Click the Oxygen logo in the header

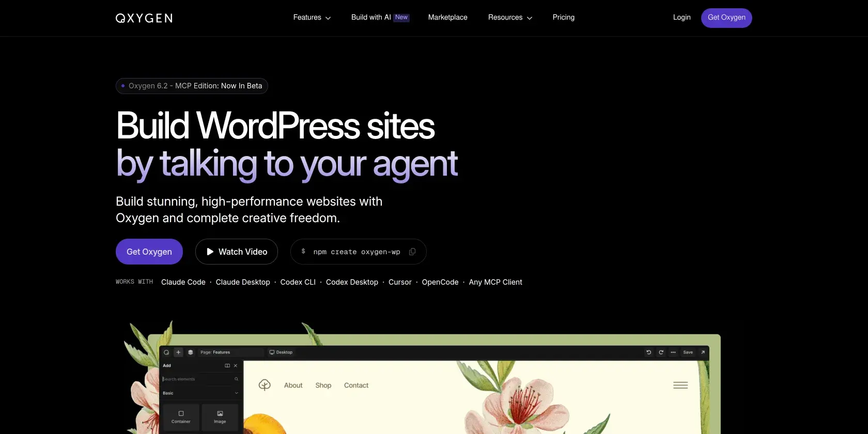tap(144, 18)
